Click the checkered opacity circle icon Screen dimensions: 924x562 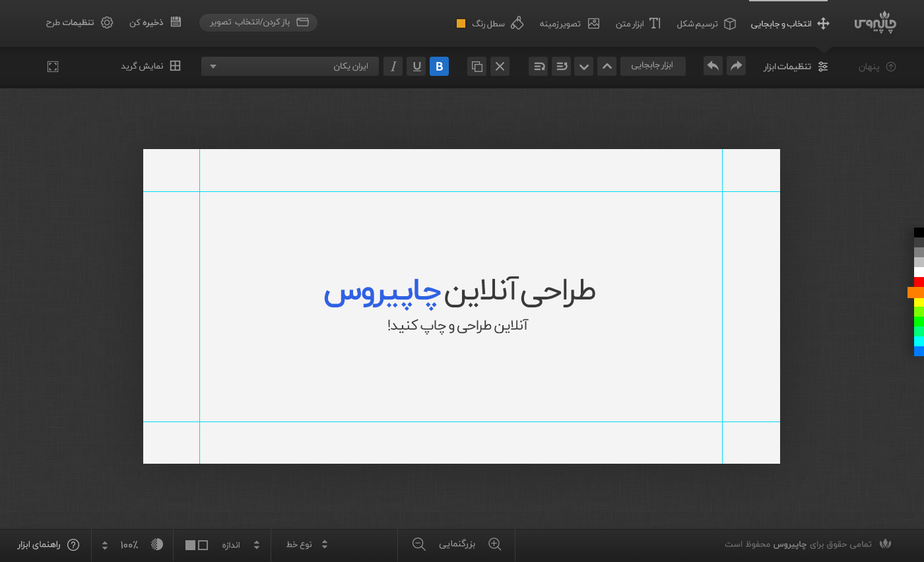157,544
